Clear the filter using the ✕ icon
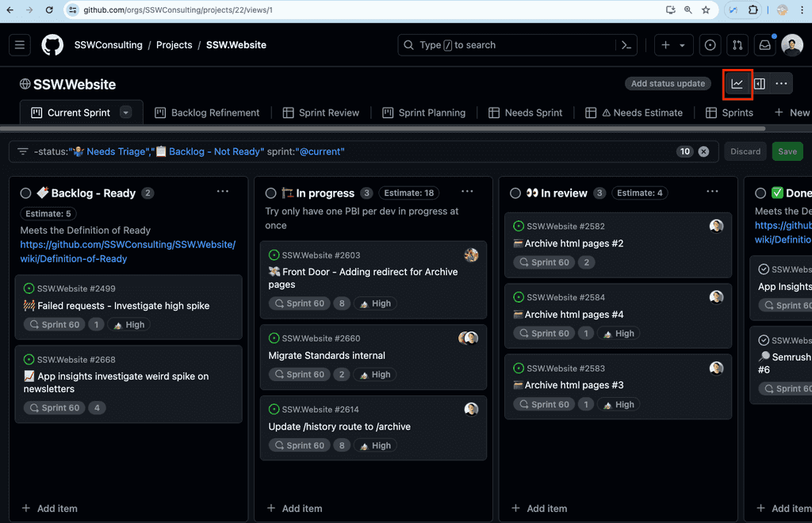812x523 pixels. [703, 151]
